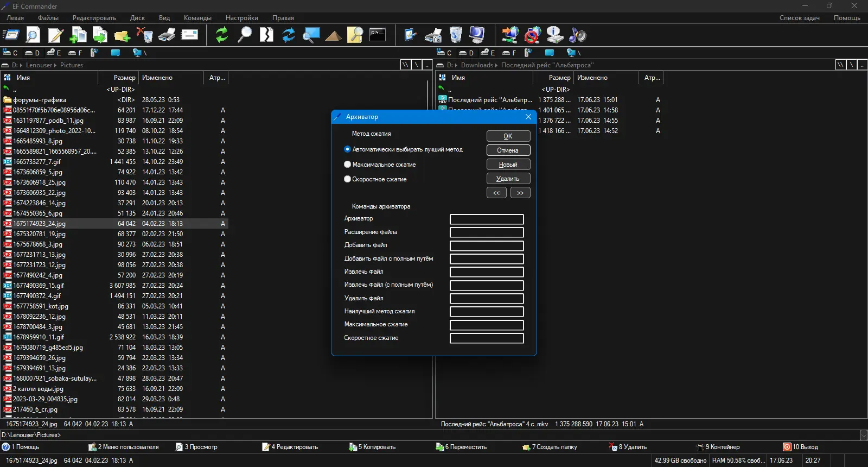Click the connect network drive icon
This screenshot has width=868, height=467.
[510, 35]
